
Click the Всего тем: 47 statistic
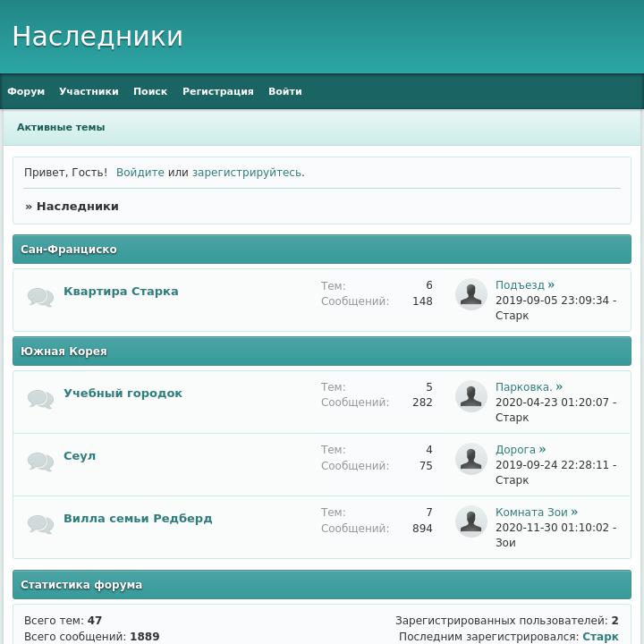coord(63,620)
